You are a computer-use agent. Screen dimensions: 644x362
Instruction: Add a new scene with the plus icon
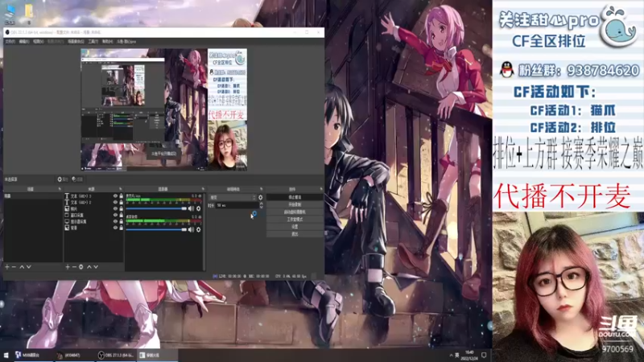[7, 267]
